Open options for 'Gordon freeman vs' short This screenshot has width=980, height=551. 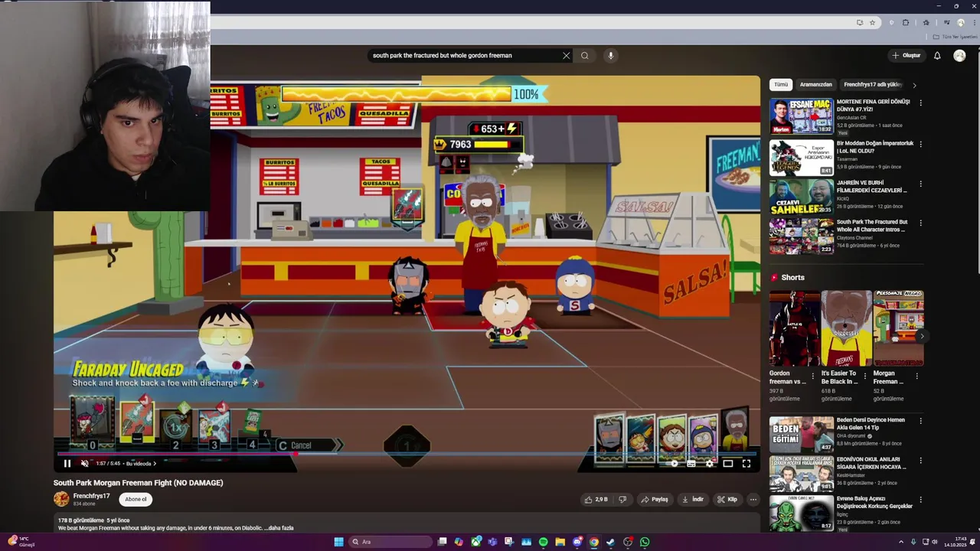point(813,376)
